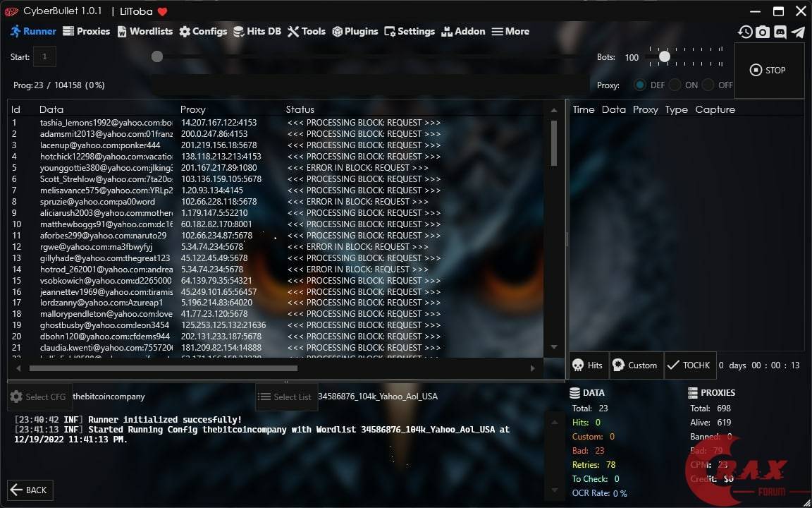Click the BACK arrow button
This screenshot has height=508, width=812.
(x=30, y=490)
